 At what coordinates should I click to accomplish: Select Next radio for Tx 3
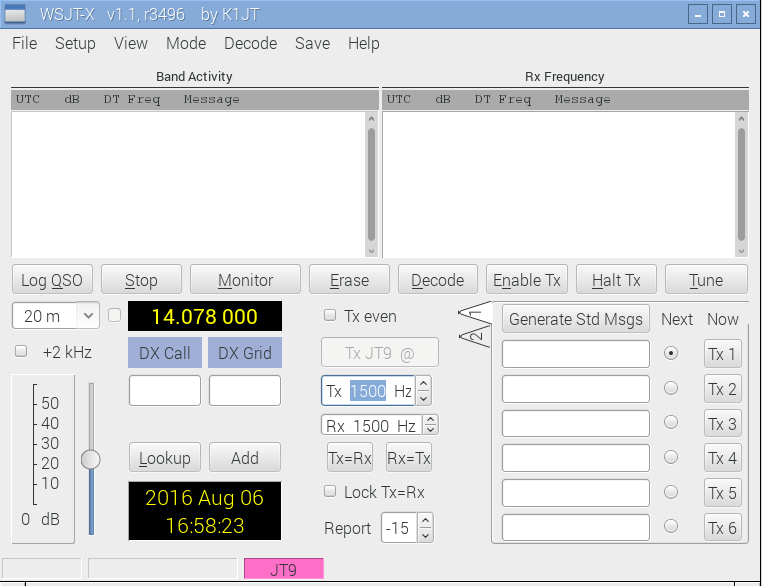(x=671, y=422)
